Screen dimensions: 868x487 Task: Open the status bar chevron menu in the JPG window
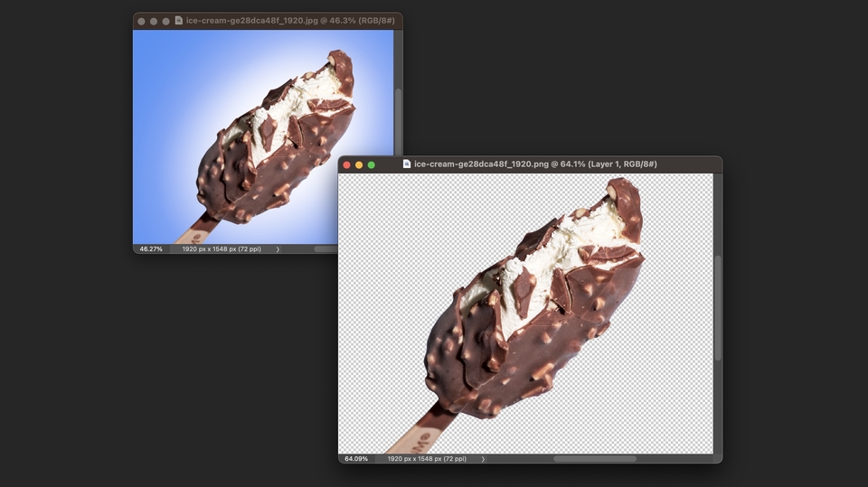278,249
